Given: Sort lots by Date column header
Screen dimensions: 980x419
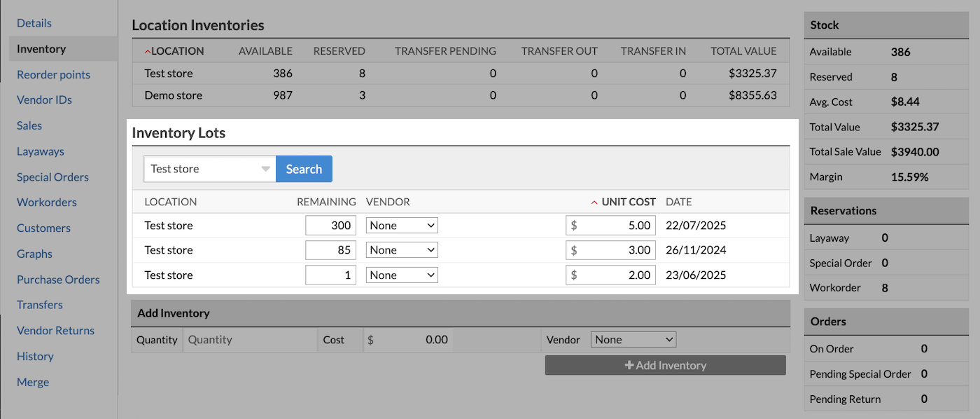Looking at the screenshot, I should (678, 202).
